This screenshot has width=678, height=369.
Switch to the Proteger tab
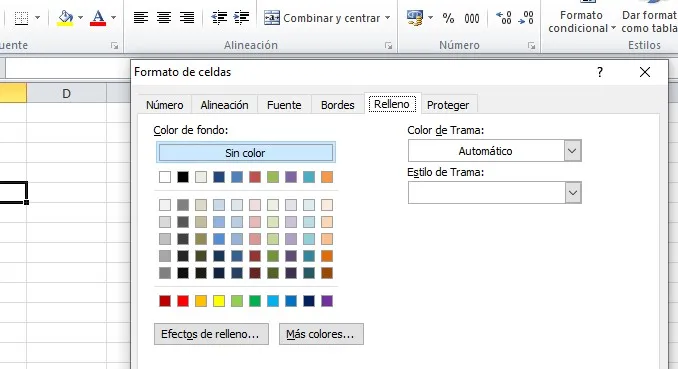[x=448, y=105]
